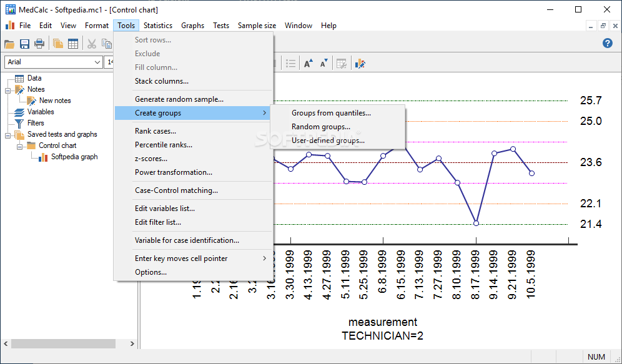622x364 pixels.
Task: Click the Cut scissors icon
Action: click(x=92, y=44)
